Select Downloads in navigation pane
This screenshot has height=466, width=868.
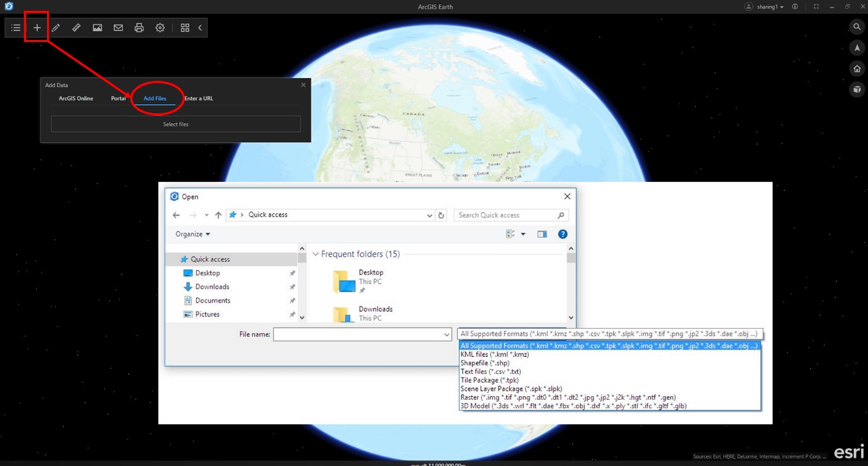pos(212,287)
